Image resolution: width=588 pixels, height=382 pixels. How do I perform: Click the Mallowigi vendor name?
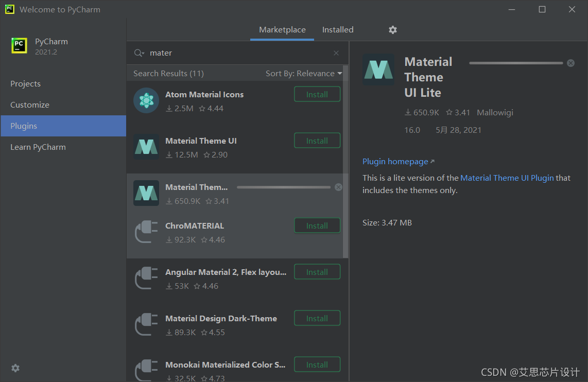click(495, 112)
